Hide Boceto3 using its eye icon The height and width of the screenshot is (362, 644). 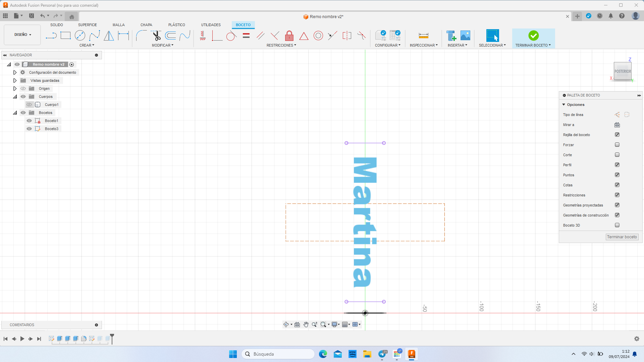(29, 129)
